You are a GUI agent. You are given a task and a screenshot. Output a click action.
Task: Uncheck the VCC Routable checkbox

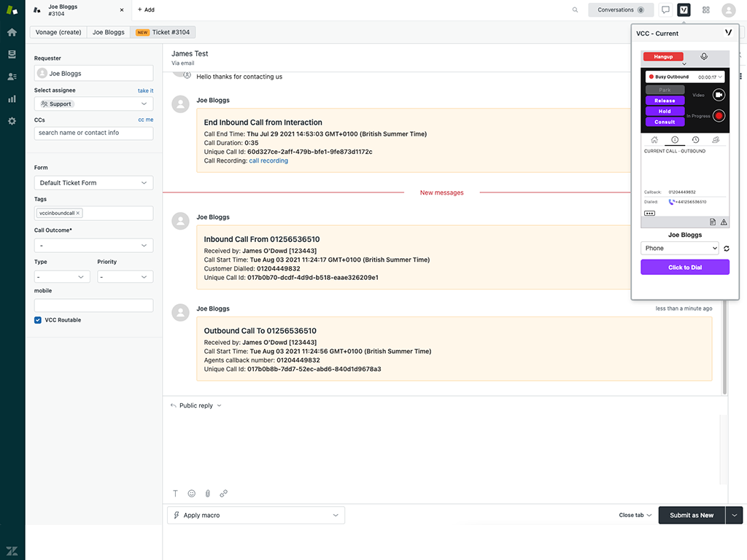coord(38,320)
